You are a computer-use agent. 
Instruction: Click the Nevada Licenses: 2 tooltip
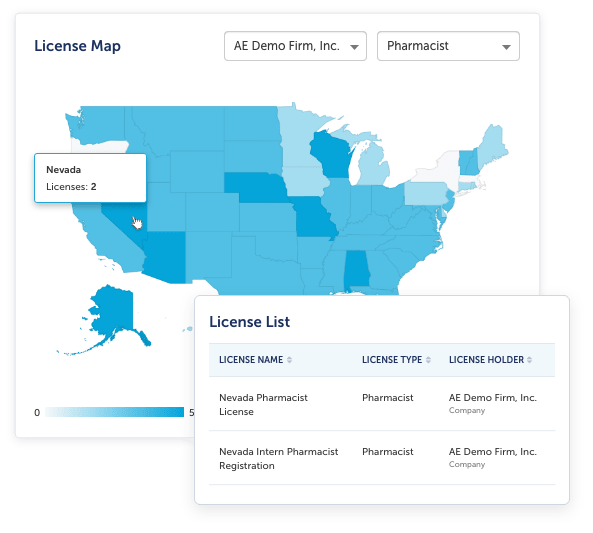(x=90, y=178)
